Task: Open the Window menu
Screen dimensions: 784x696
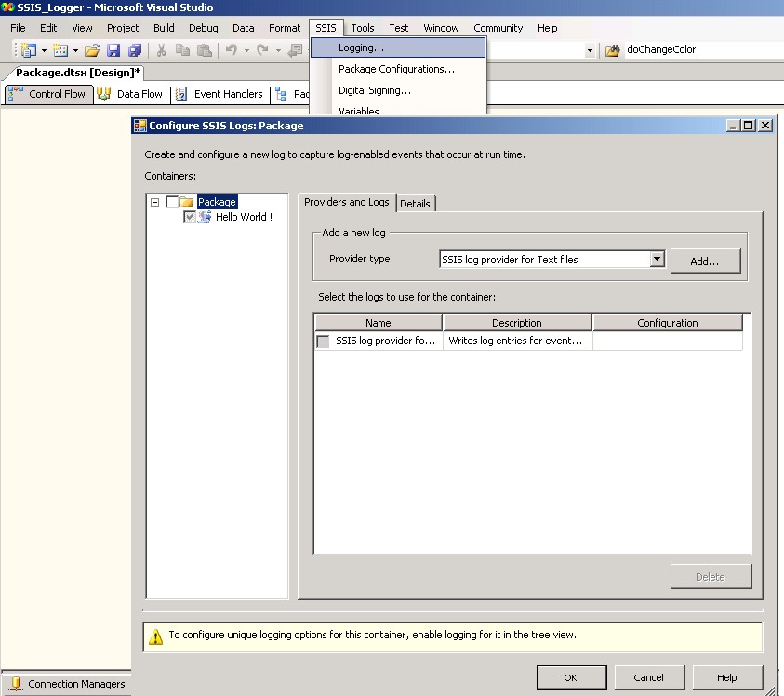Action: (x=441, y=28)
